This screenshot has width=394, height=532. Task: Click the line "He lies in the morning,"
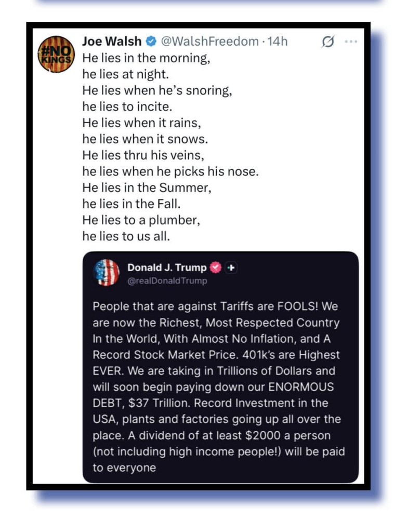point(146,58)
